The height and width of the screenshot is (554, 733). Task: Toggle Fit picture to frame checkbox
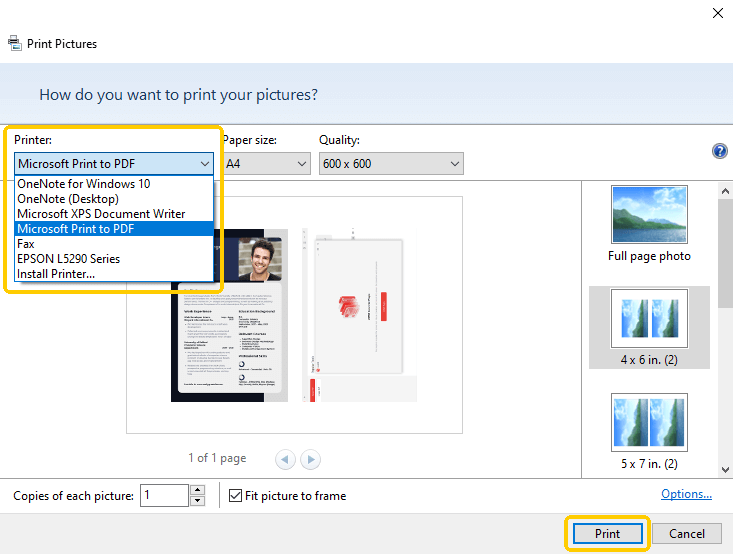[x=235, y=496]
